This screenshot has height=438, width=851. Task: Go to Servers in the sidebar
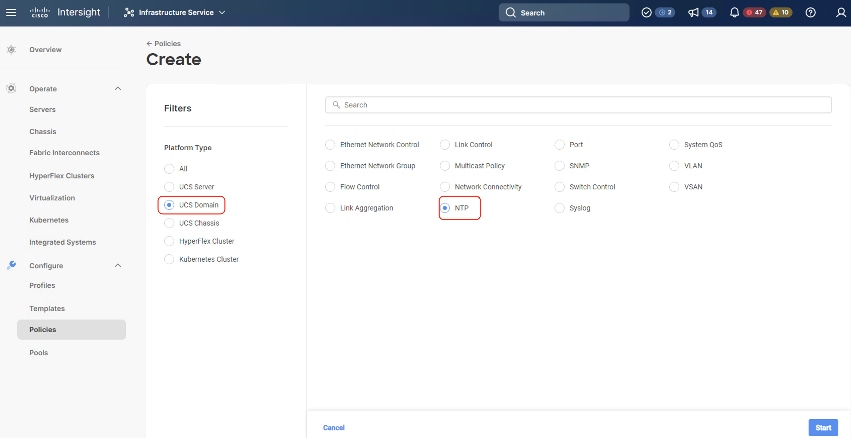coord(42,109)
